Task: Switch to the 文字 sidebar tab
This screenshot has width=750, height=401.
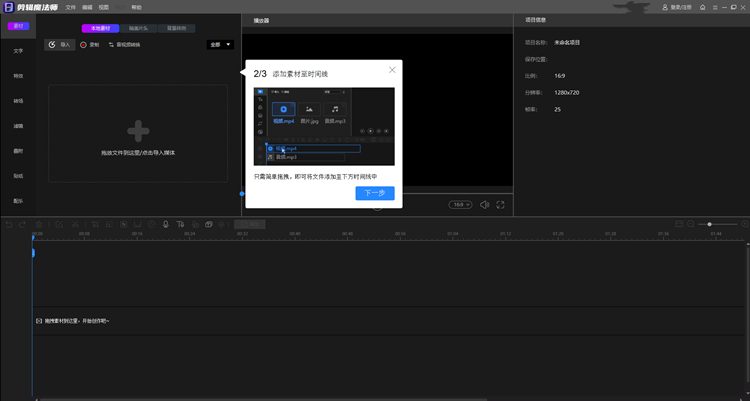Action: 18,51
